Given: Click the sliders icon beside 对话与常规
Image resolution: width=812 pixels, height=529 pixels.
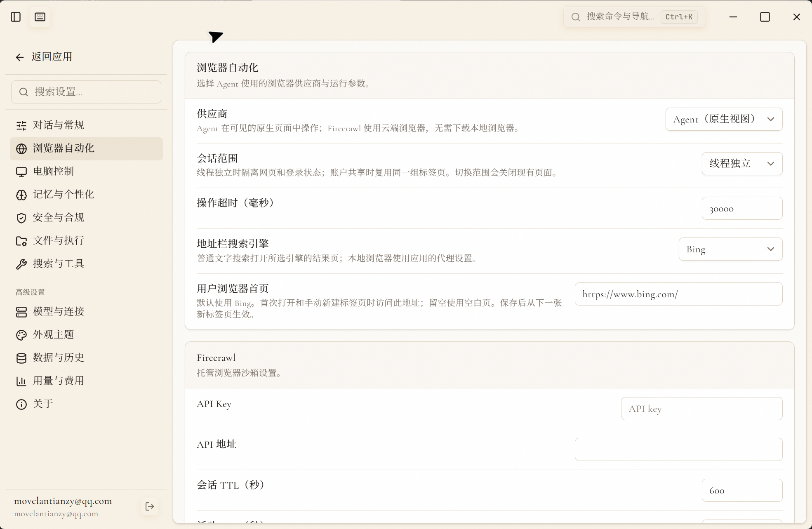Looking at the screenshot, I should pyautogui.click(x=21, y=125).
